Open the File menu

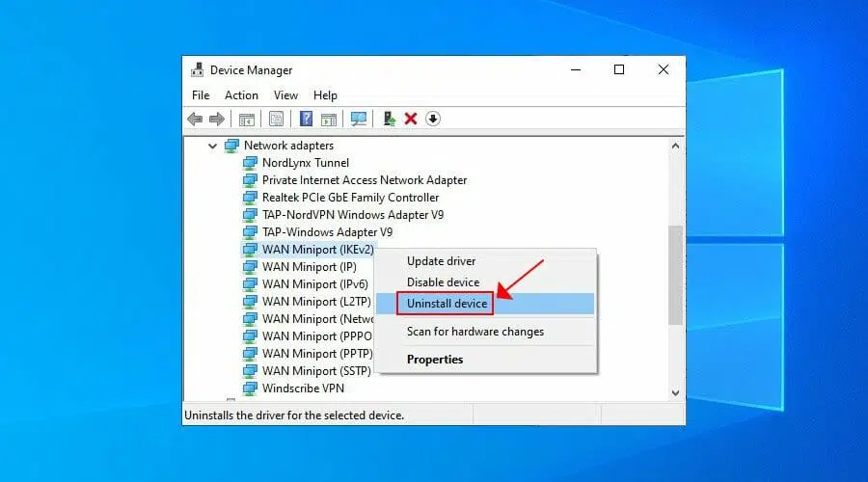pyautogui.click(x=201, y=95)
